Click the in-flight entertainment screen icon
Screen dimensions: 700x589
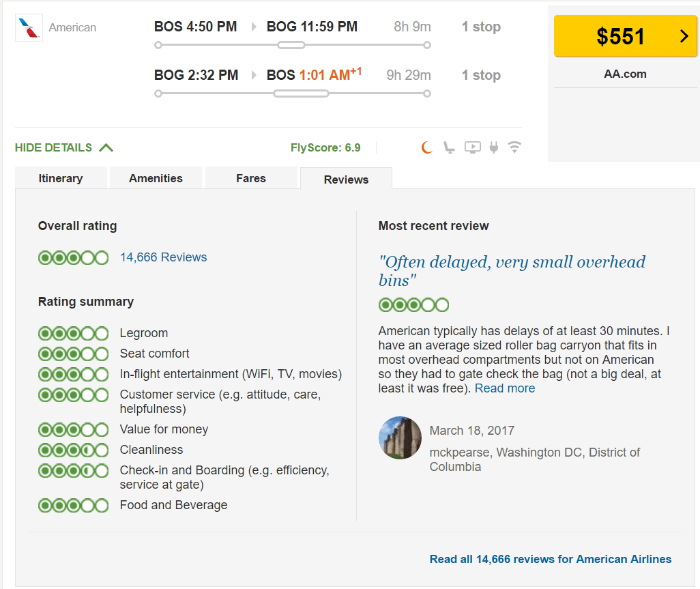(472, 147)
